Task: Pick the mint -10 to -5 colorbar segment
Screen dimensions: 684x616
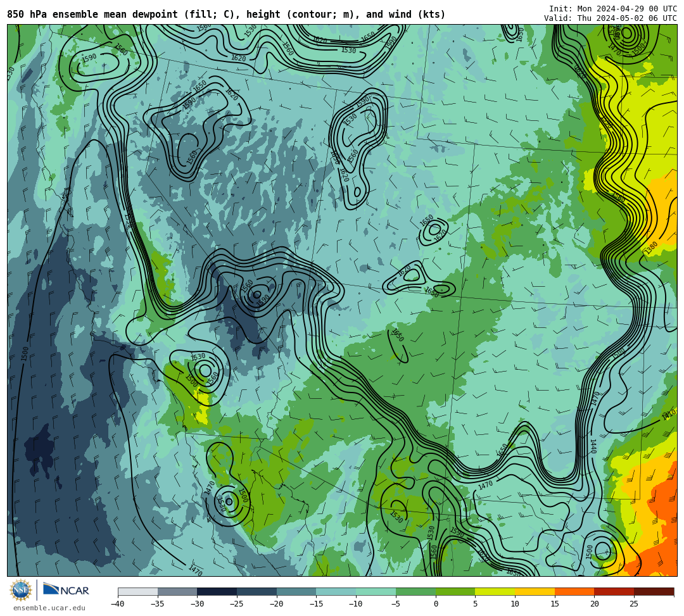Action: pos(376,591)
